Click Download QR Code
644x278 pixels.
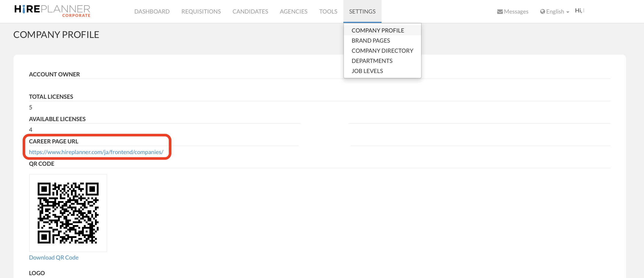tap(54, 257)
